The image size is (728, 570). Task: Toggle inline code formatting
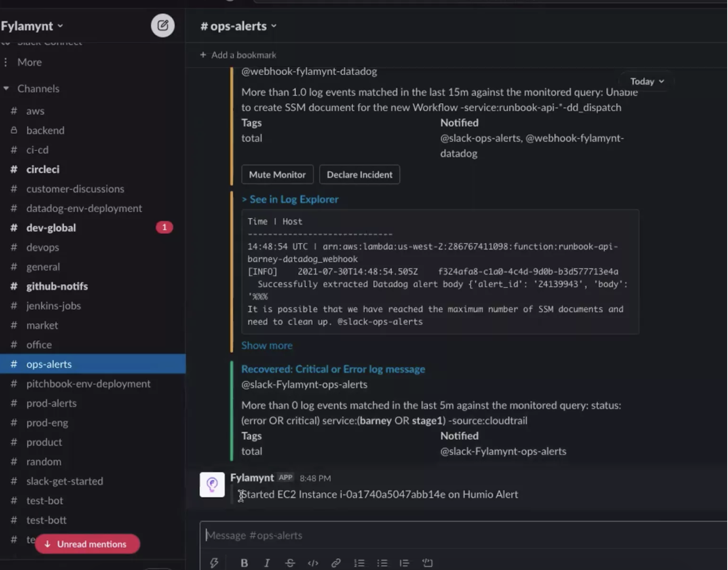point(313,563)
